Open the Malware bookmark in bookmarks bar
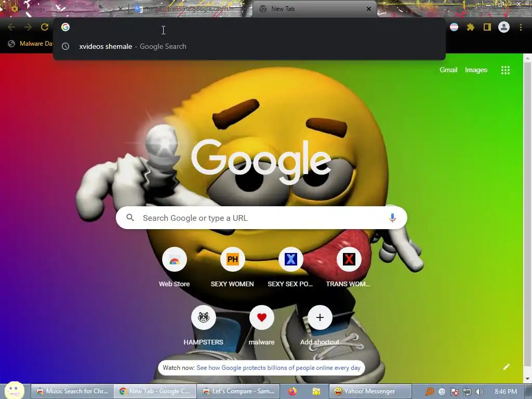532x399 pixels. (x=30, y=44)
